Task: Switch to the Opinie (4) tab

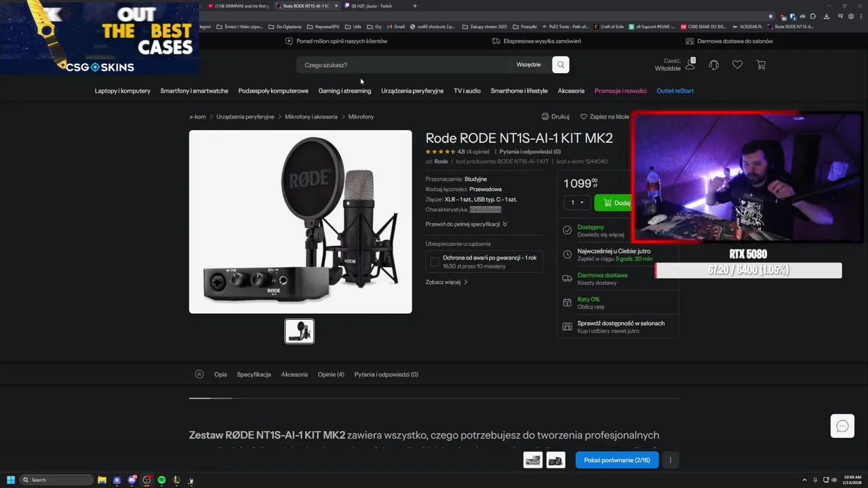Action: (x=331, y=374)
